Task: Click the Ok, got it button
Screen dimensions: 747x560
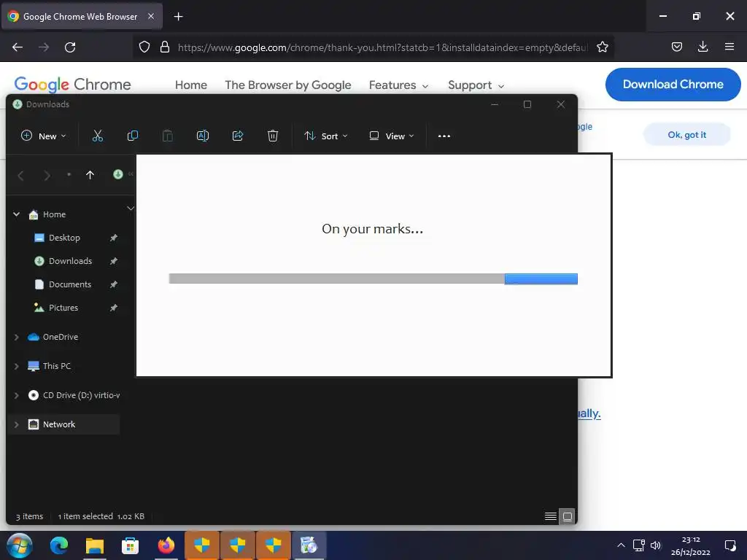Action: (x=686, y=135)
